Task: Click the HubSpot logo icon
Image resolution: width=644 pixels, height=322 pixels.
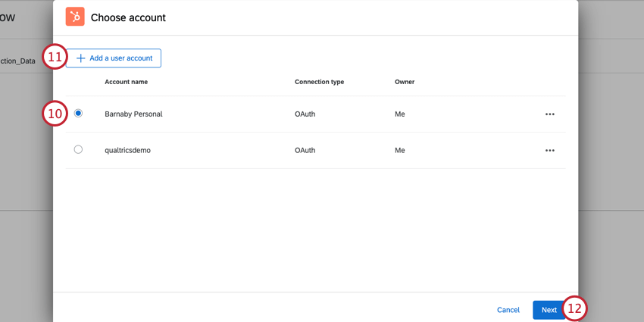Action: [x=75, y=17]
